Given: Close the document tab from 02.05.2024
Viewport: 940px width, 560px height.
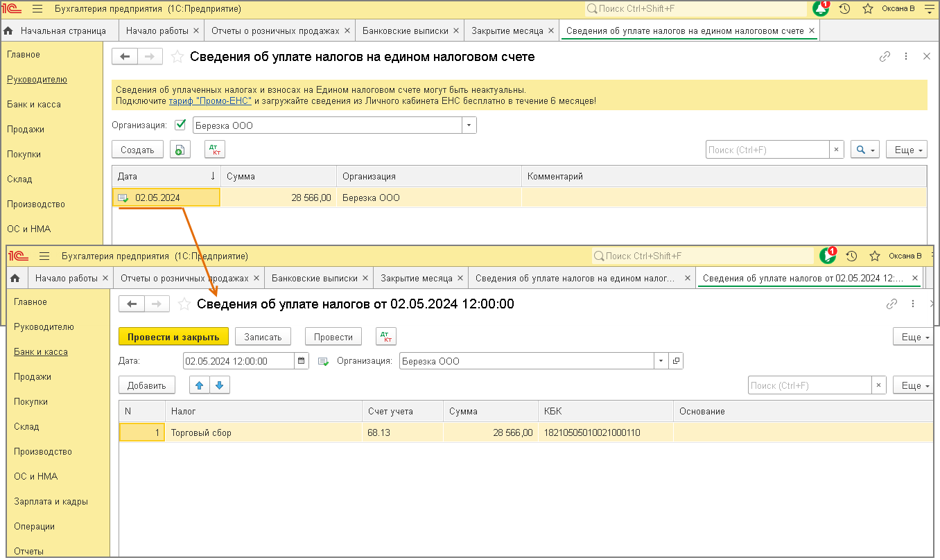Looking at the screenshot, I should tap(916, 278).
